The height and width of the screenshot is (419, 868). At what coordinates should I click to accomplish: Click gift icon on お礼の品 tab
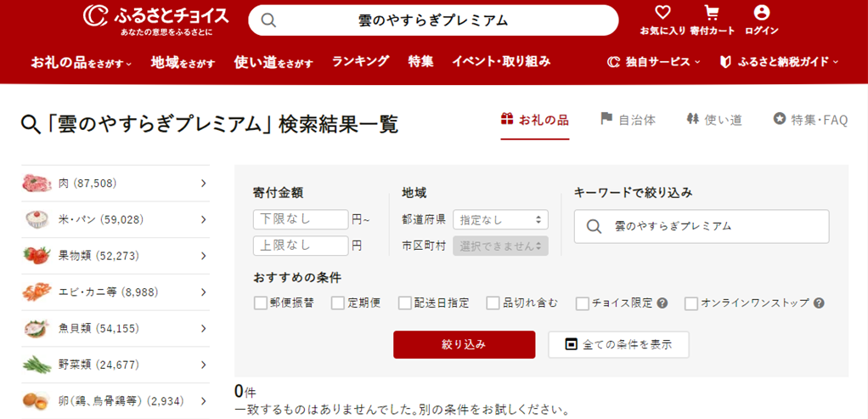coord(507,119)
